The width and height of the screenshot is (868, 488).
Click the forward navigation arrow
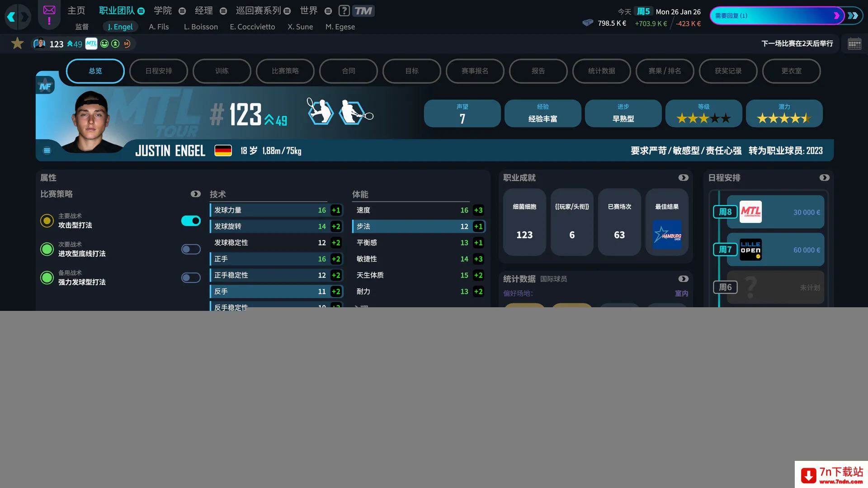pos(24,17)
